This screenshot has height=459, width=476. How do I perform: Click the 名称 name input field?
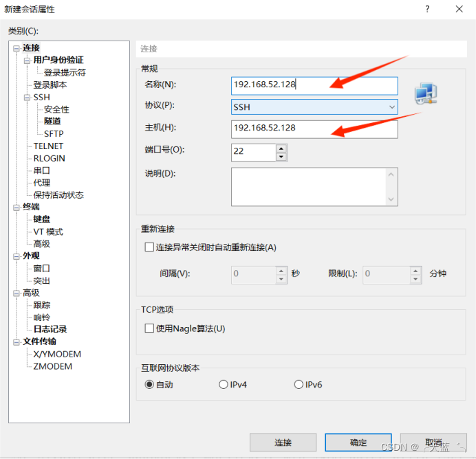[x=314, y=86]
